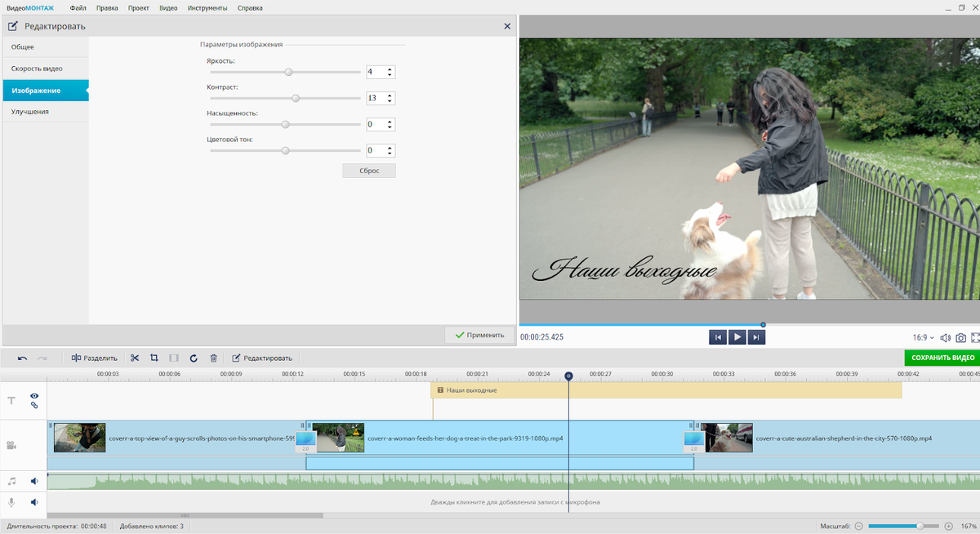The width and height of the screenshot is (980, 534).
Task: Open the 16:9 aspect ratio dropdown
Action: click(x=924, y=337)
